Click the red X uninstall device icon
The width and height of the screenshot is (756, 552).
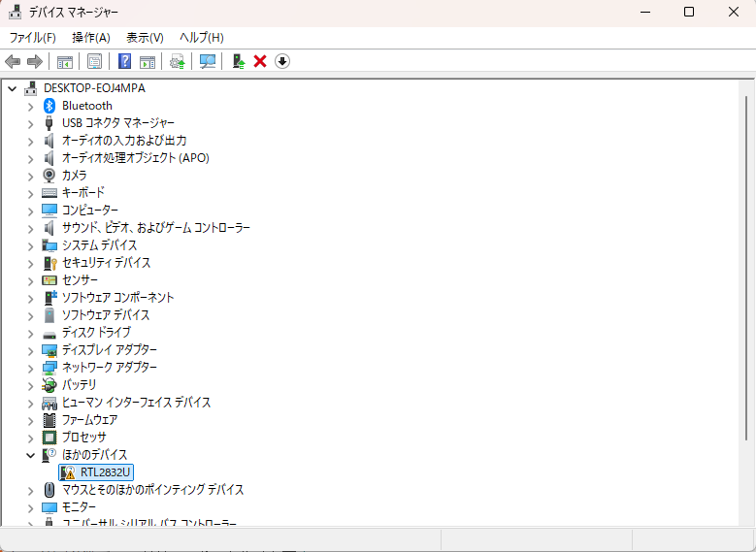260,61
